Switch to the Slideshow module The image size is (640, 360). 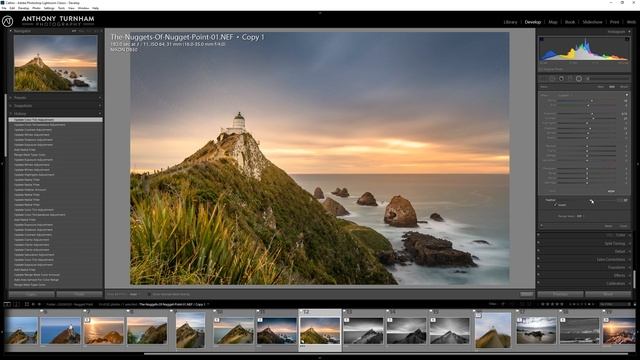pyautogui.click(x=592, y=22)
